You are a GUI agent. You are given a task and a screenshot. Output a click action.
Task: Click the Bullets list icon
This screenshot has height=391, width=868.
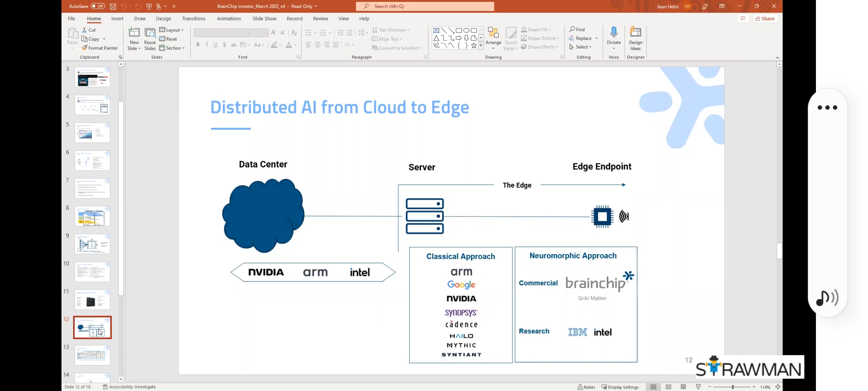pos(309,33)
